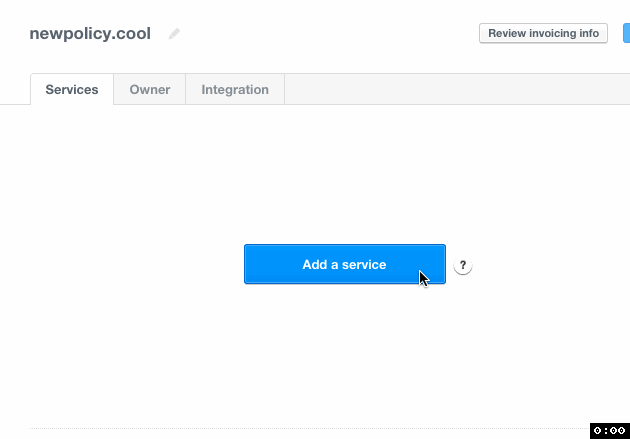Click empty tab bar area right of Integration
The width and height of the screenshot is (630, 439).
click(450, 90)
